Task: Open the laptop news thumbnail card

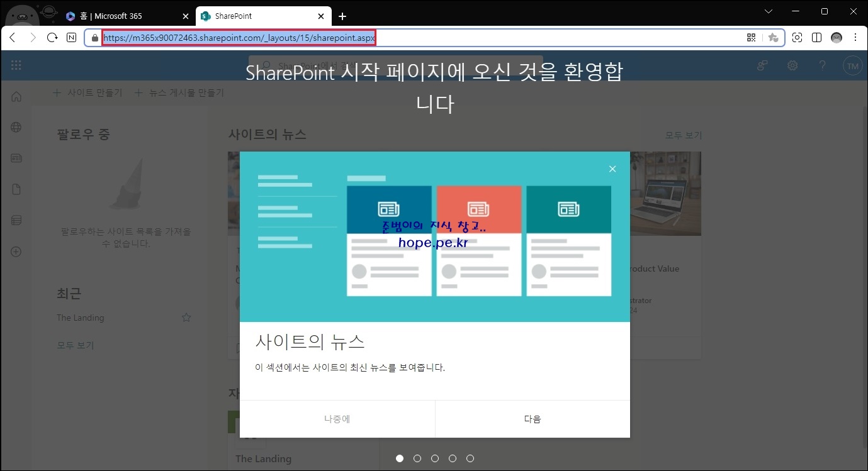Action: coord(665,194)
